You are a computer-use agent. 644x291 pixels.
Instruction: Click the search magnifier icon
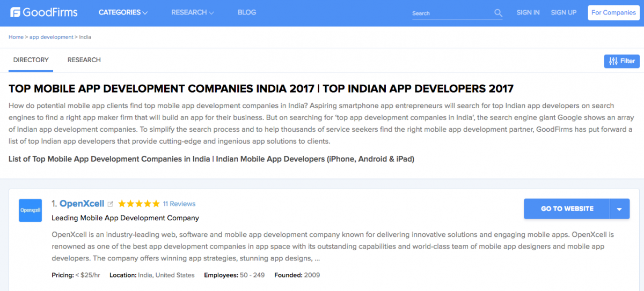tap(498, 13)
